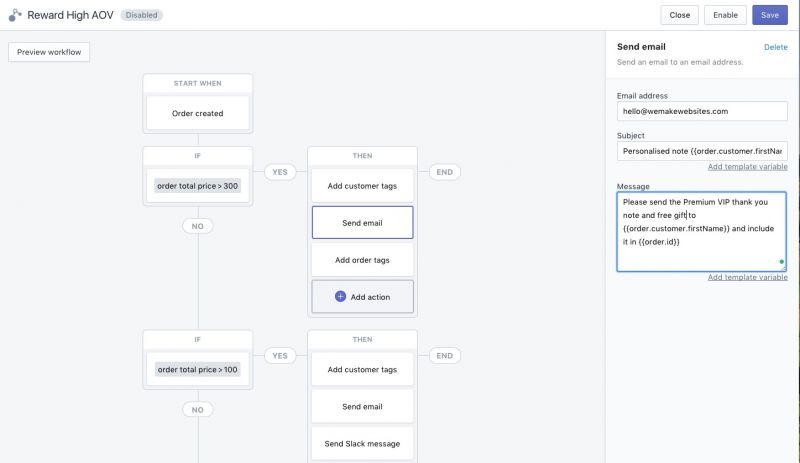Select the Send Slack message action
Viewport: 800px width, 463px height.
[x=362, y=444]
